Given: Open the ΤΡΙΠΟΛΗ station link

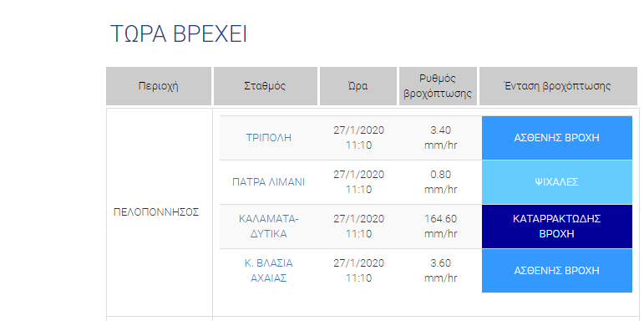Looking at the screenshot, I should click(x=269, y=138).
